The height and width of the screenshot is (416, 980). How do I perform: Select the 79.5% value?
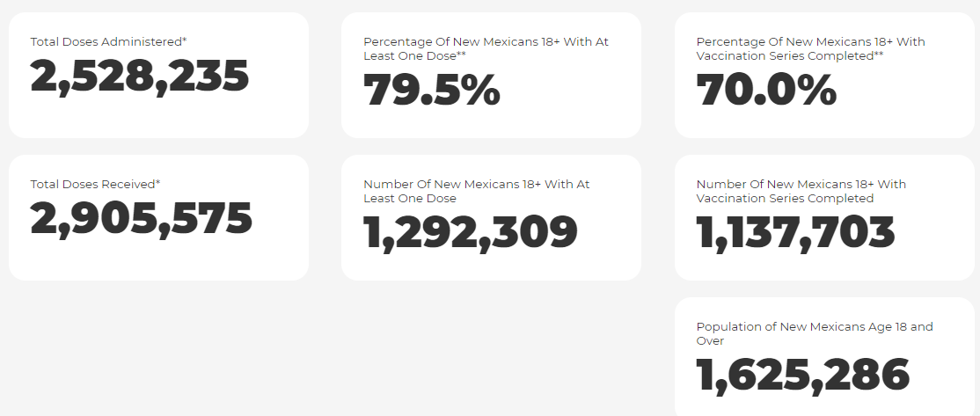coord(432,91)
